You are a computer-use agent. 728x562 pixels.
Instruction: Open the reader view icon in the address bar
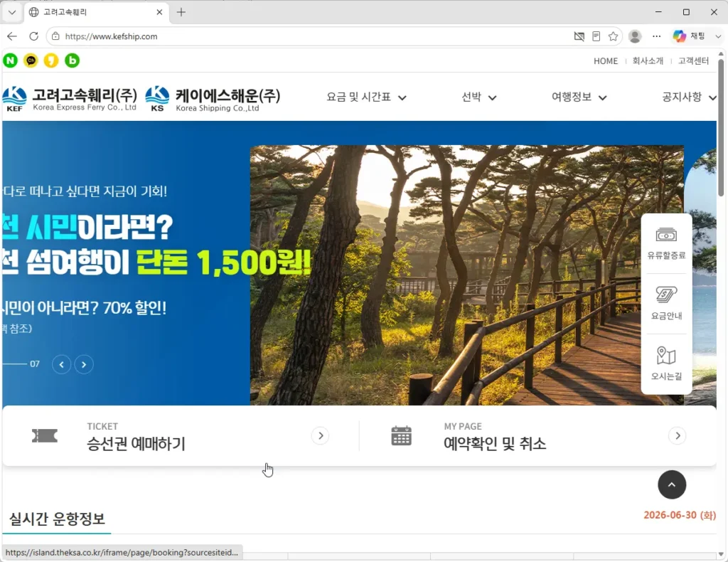coord(596,36)
